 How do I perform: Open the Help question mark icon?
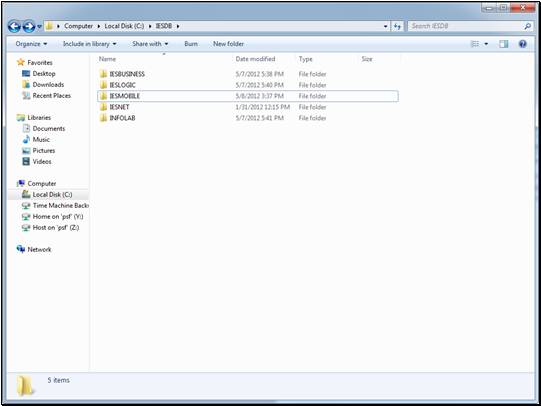coord(522,44)
